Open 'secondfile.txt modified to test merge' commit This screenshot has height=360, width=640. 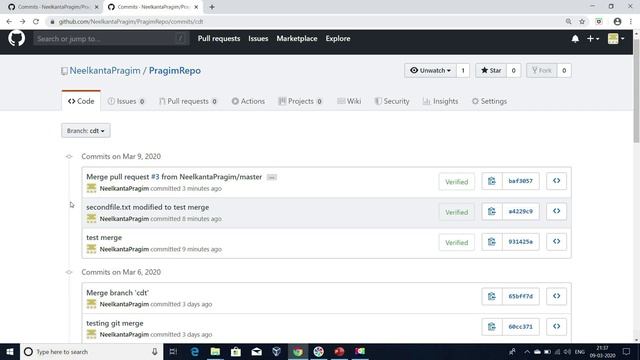coord(147,207)
